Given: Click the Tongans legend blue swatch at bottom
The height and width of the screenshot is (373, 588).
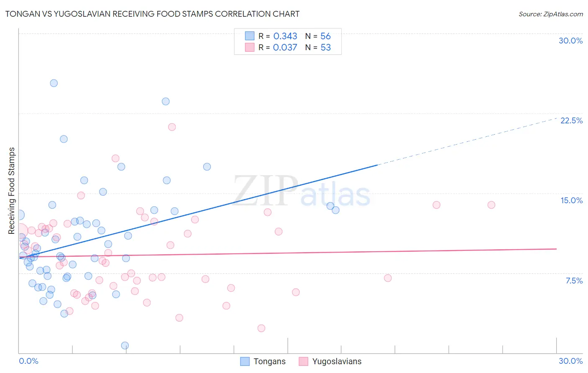Looking at the screenshot, I should tap(245, 361).
